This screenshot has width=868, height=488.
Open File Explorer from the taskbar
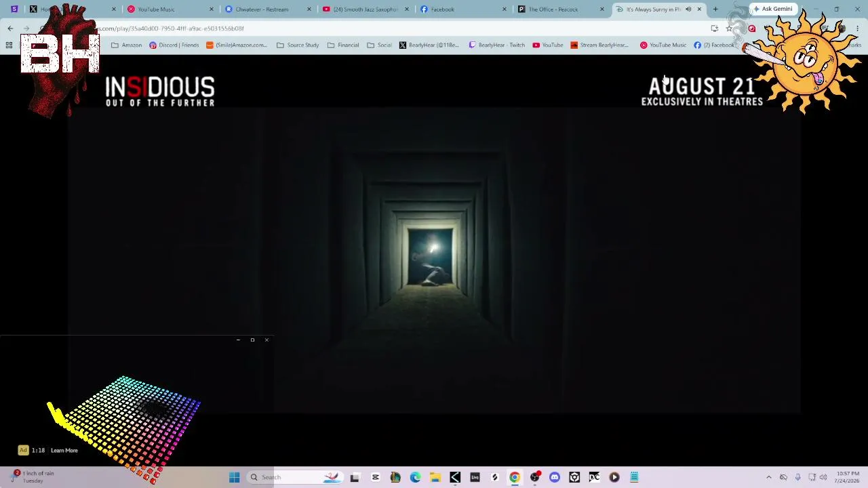pos(435,477)
